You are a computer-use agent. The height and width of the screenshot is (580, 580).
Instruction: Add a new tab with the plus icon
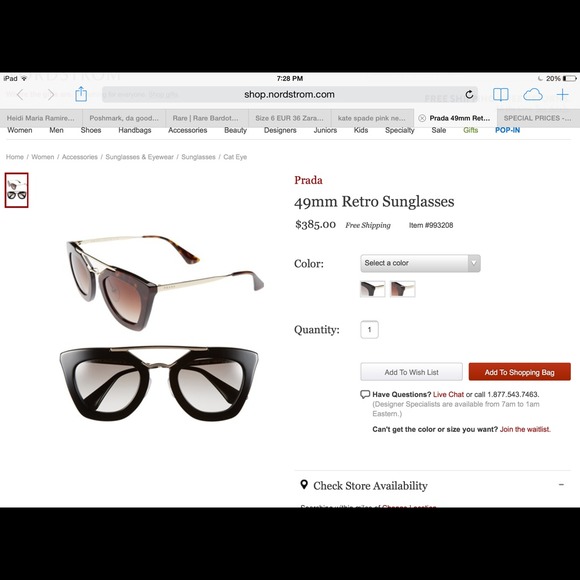[x=562, y=95]
